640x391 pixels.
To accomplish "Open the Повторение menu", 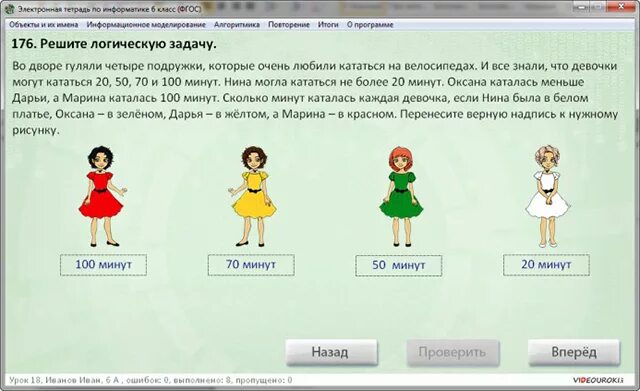I will (289, 24).
